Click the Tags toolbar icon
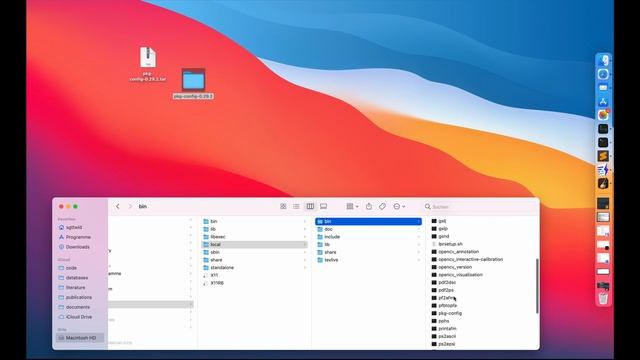 pos(382,207)
